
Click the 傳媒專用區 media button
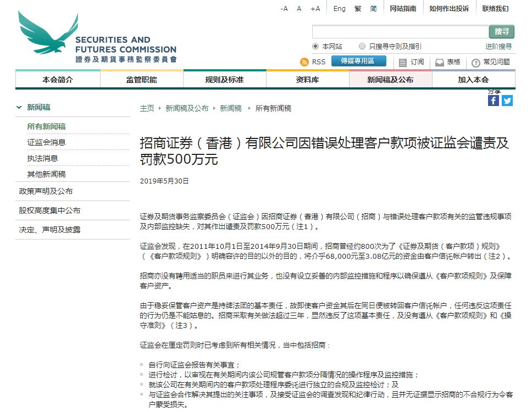pyautogui.click(x=358, y=61)
